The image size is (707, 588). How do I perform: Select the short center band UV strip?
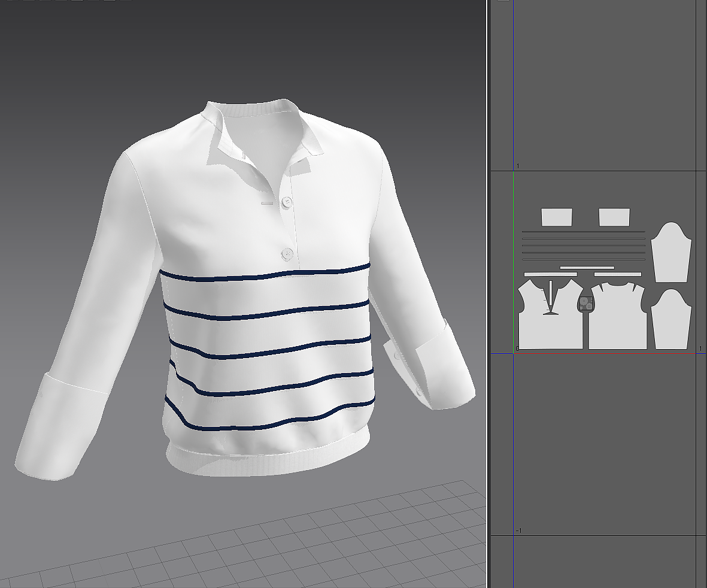[587, 268]
